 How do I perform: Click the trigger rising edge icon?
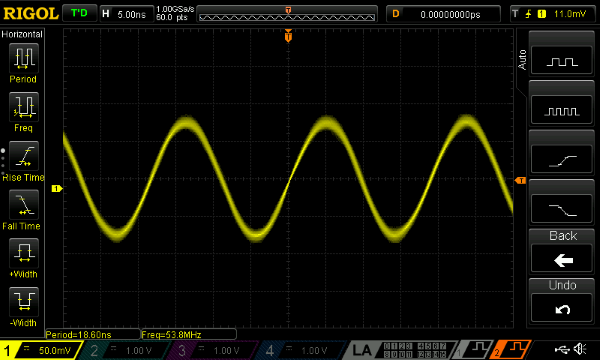[528, 14]
